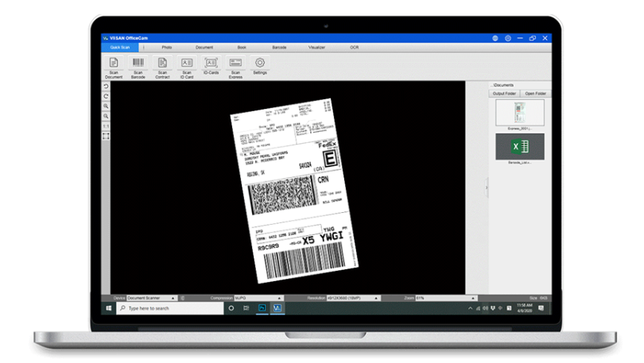Open the Compression dropdown showing MJPG
The height and width of the screenshot is (363, 644).
258,298
